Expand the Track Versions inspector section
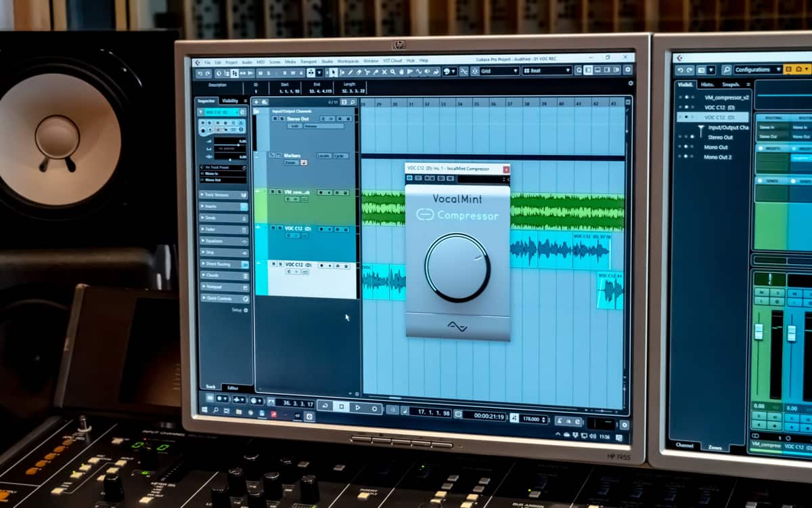 point(224,195)
